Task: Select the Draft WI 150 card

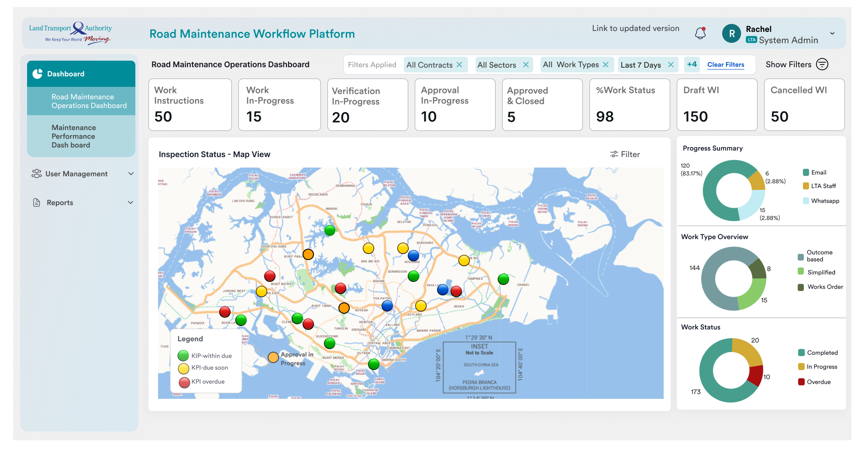Action: [x=717, y=105]
